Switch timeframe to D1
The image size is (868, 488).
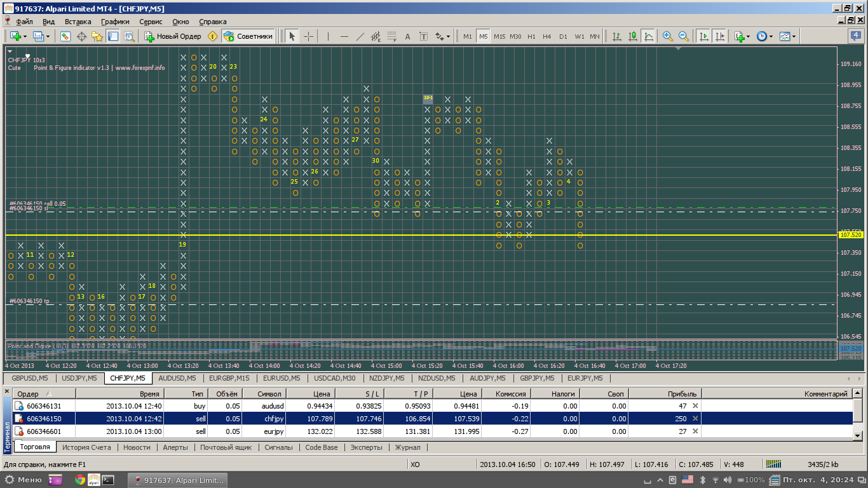pyautogui.click(x=563, y=36)
